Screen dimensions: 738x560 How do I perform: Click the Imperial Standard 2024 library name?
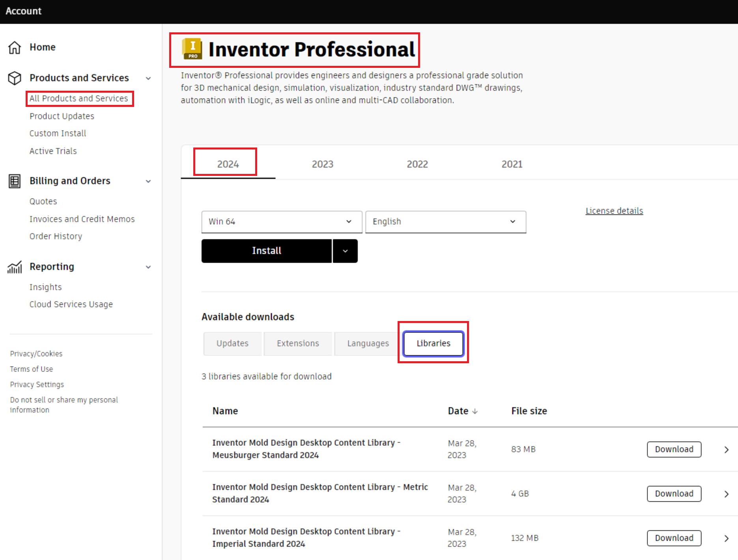[306, 538]
